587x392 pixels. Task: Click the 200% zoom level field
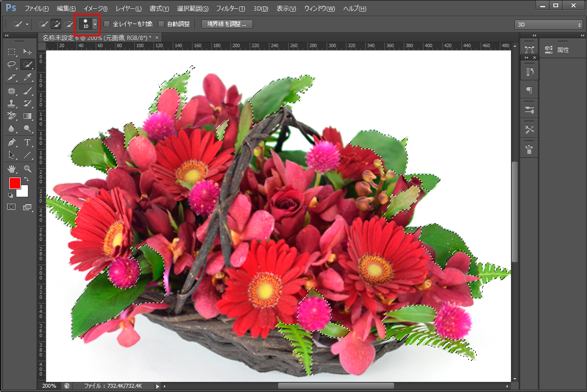click(49, 386)
